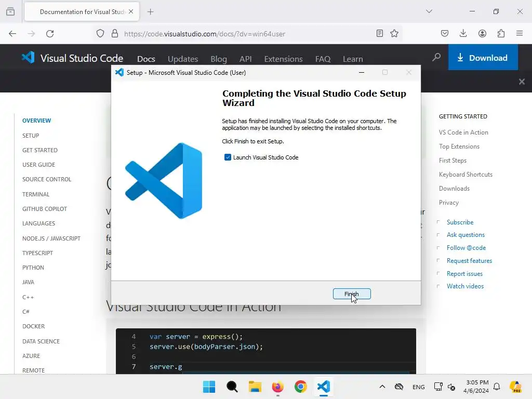532x399 pixels.
Task: Open the Blog navigation item
Action: pyautogui.click(x=219, y=59)
